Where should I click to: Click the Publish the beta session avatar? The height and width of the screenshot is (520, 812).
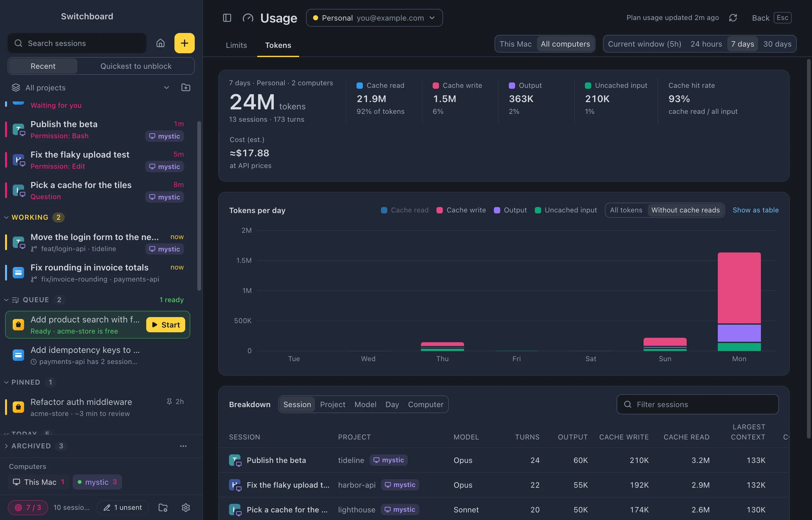tap(19, 130)
